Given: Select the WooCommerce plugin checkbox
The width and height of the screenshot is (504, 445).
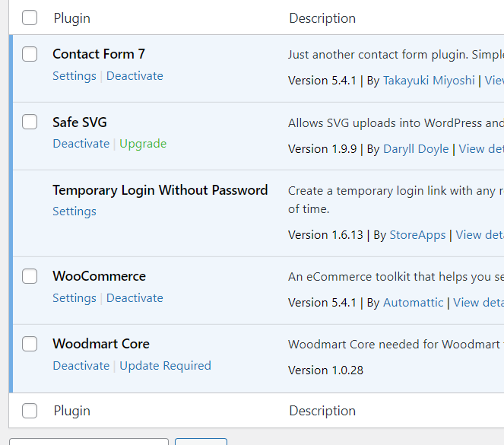Looking at the screenshot, I should point(30,276).
